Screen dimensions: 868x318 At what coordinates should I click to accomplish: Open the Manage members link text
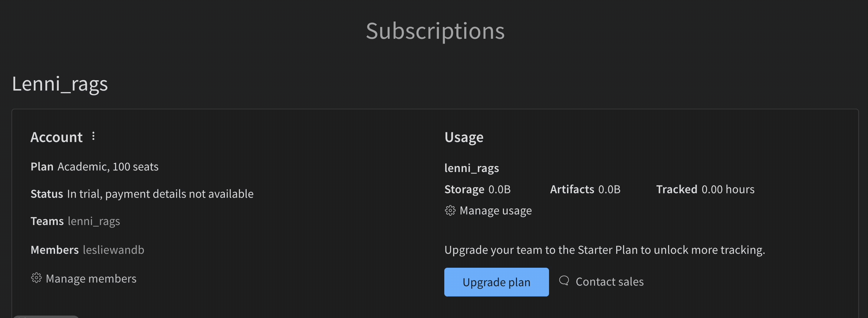[x=91, y=279]
